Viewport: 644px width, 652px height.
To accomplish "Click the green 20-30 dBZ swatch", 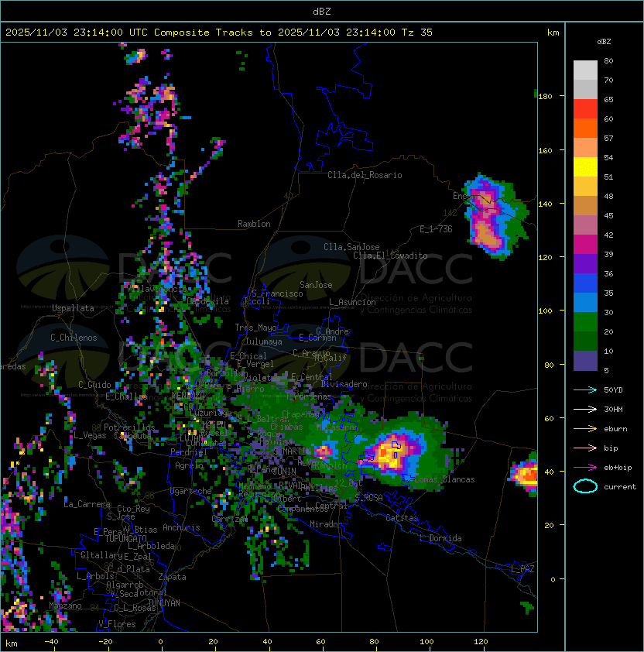I will tap(585, 322).
